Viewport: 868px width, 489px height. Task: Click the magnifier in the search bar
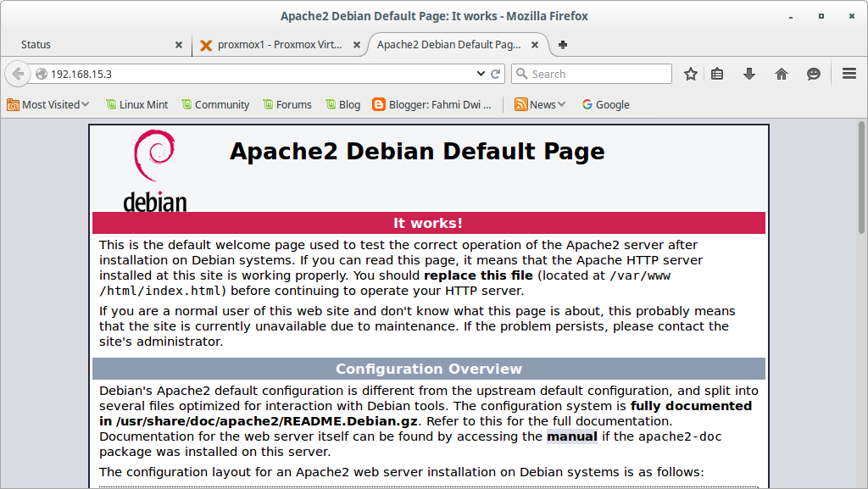click(x=520, y=74)
